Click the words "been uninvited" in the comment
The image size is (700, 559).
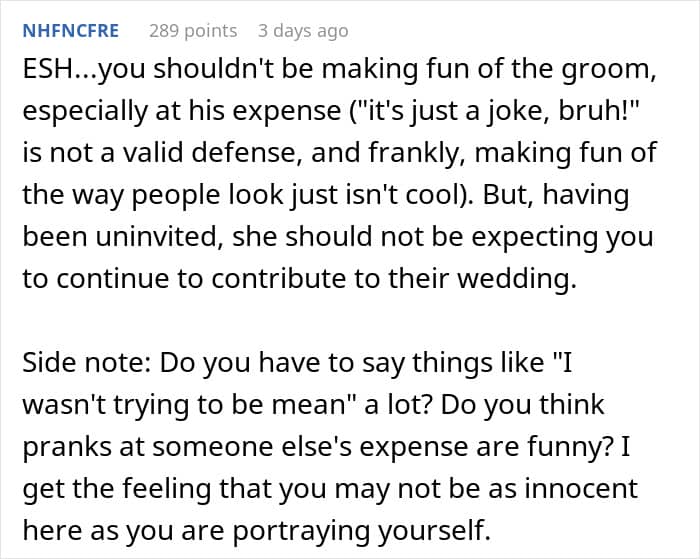pos(120,236)
